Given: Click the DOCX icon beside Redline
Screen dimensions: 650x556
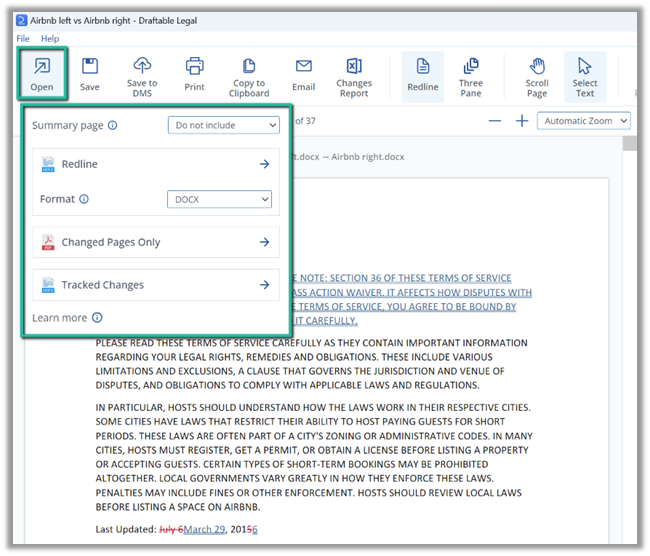Looking at the screenshot, I should (x=48, y=164).
